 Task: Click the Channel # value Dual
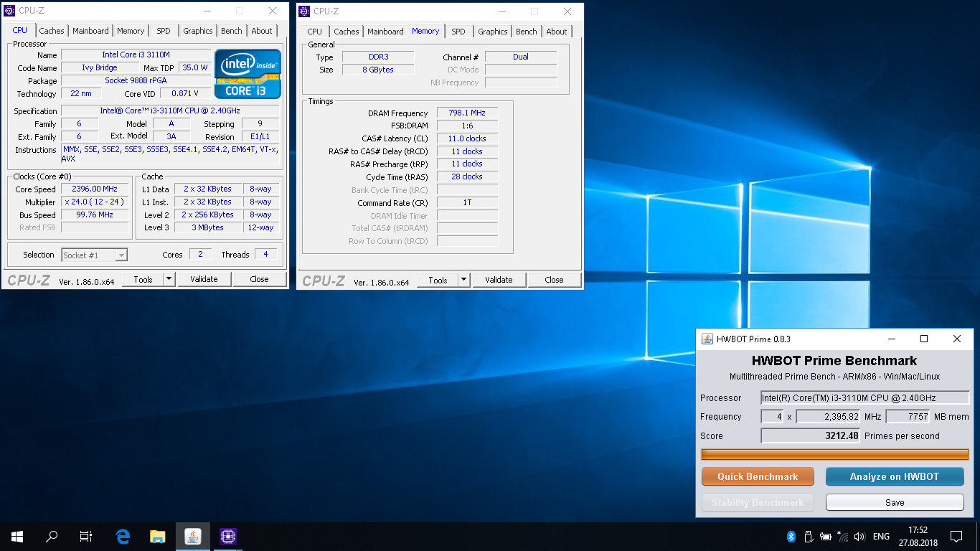coord(521,57)
